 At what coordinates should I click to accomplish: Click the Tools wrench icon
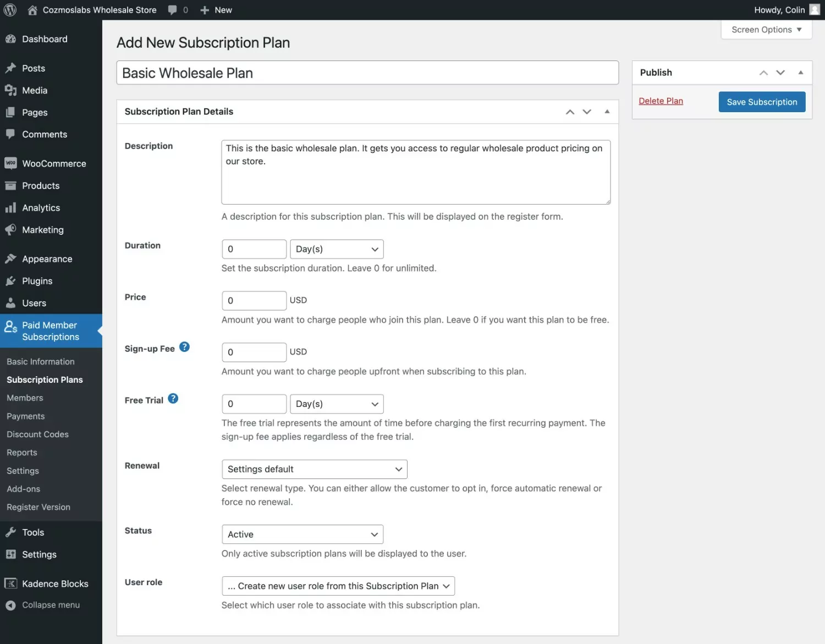click(x=10, y=532)
